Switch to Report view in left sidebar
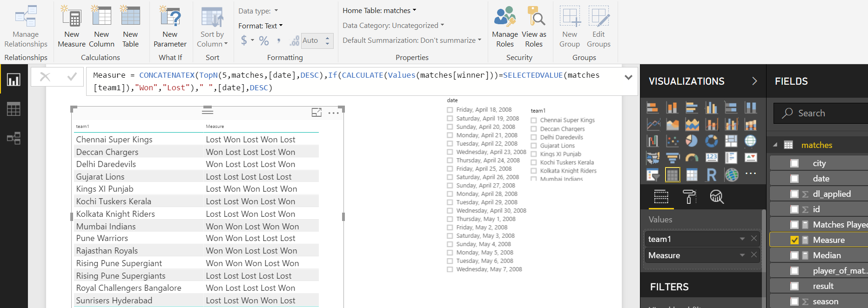868x308 pixels. tap(13, 80)
